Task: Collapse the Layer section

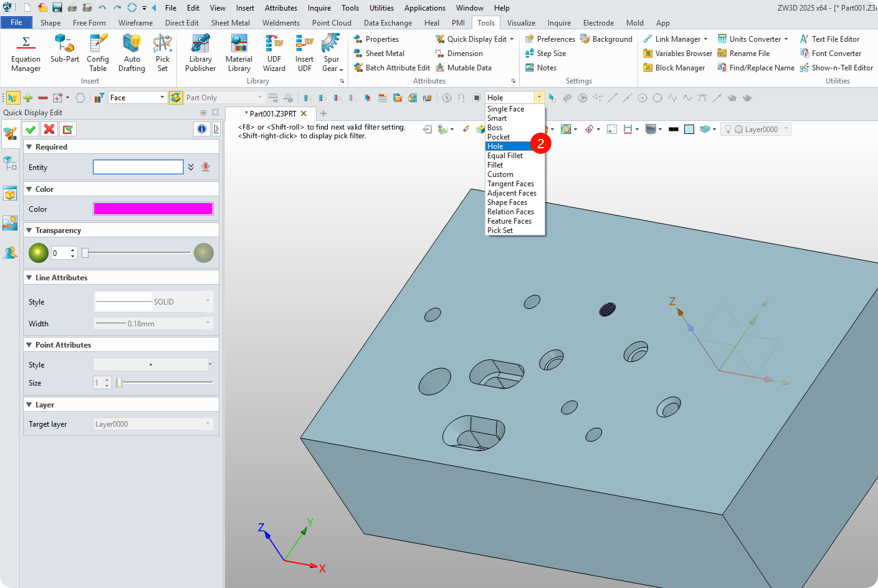Action: 29,405
